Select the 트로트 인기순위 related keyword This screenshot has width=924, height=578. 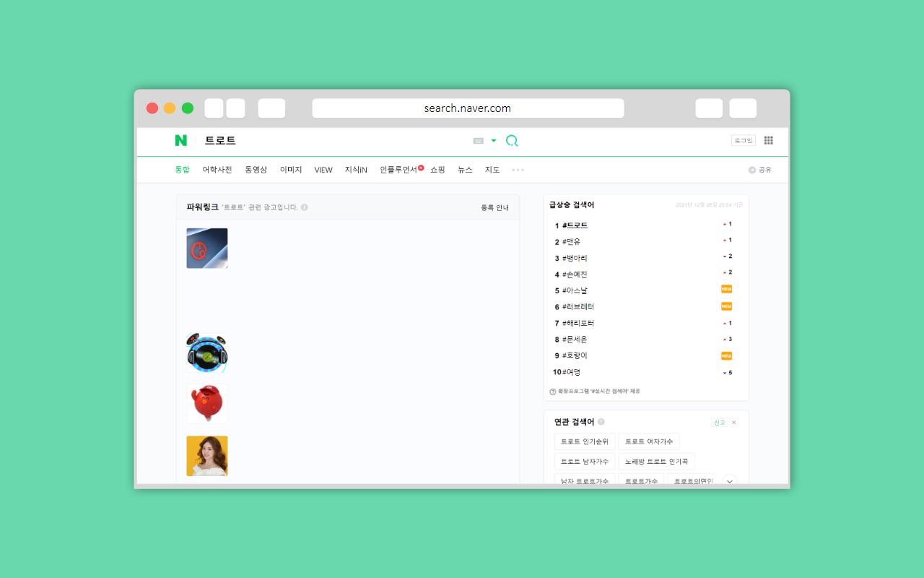click(x=585, y=441)
